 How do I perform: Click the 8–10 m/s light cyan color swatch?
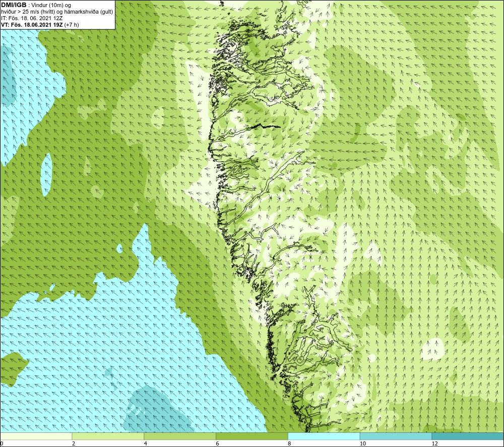pos(324,436)
